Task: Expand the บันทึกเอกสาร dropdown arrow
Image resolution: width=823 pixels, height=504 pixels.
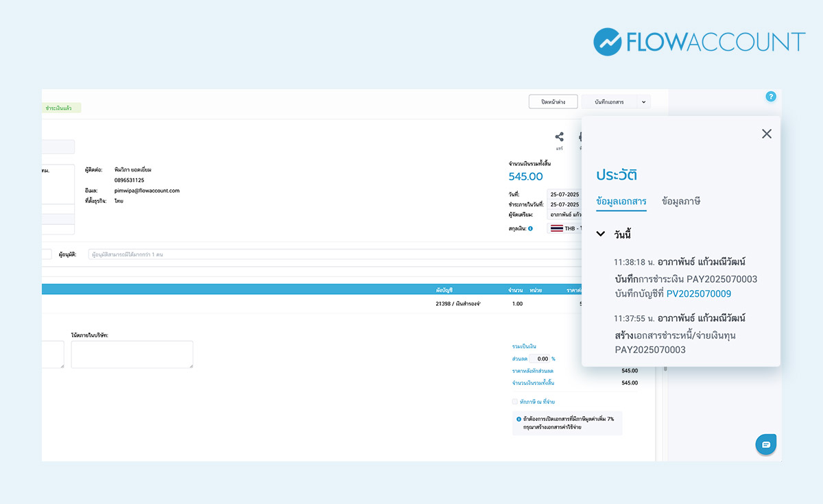Action: (x=643, y=102)
